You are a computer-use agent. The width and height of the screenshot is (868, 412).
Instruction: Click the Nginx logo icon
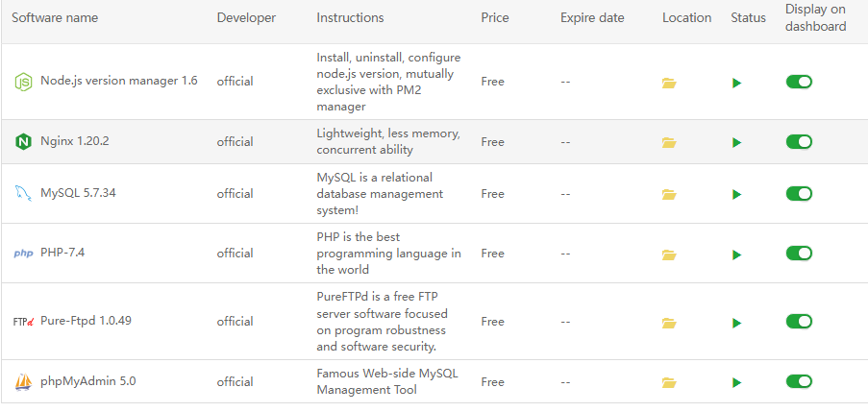23,142
